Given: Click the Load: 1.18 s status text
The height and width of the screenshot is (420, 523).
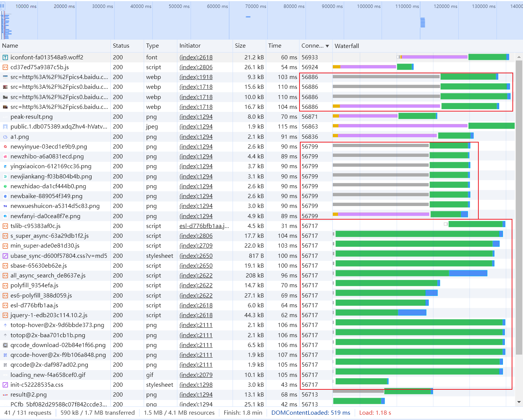Looking at the screenshot, I should coord(375,413).
